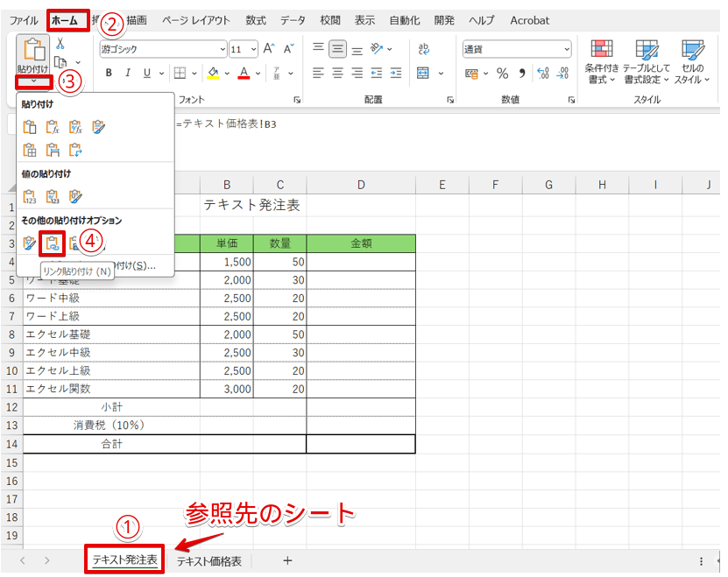Click the next sheet navigation arrow
Viewport: 728px width, 577px height.
(47, 560)
